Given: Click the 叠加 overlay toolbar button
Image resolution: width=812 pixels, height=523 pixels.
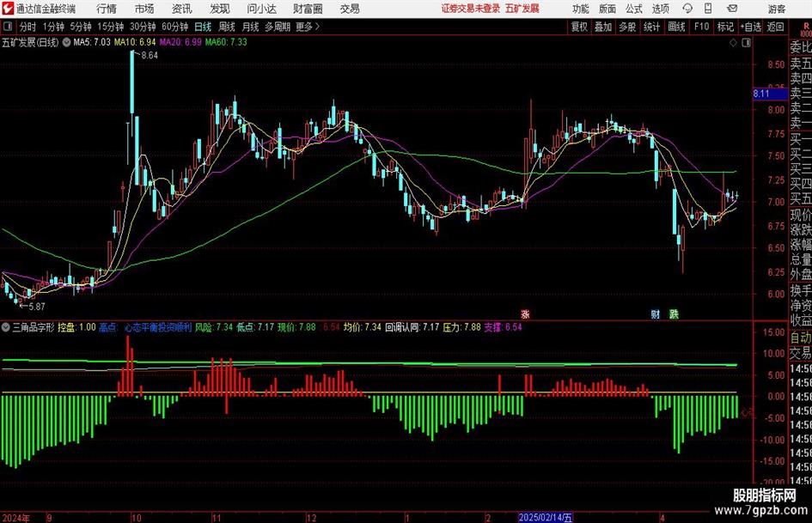Looking at the screenshot, I should click(x=603, y=27).
